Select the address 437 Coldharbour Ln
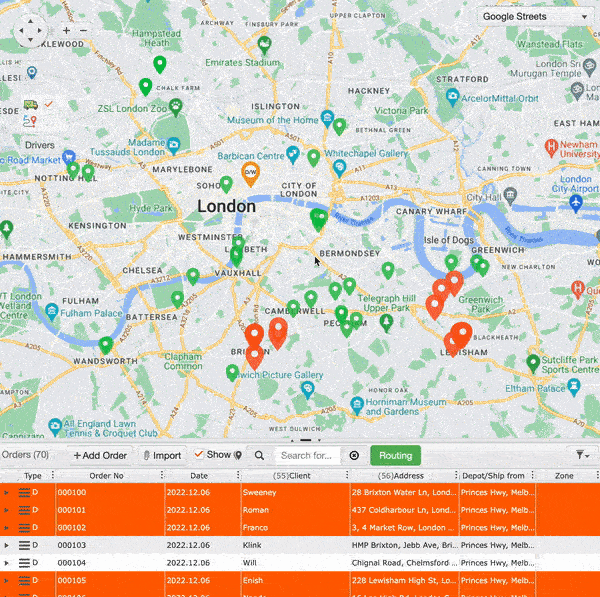This screenshot has height=597, width=600. tap(404, 510)
